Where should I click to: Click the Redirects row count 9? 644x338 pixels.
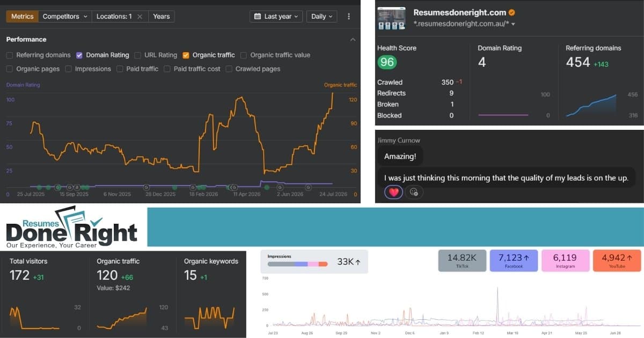tap(451, 93)
